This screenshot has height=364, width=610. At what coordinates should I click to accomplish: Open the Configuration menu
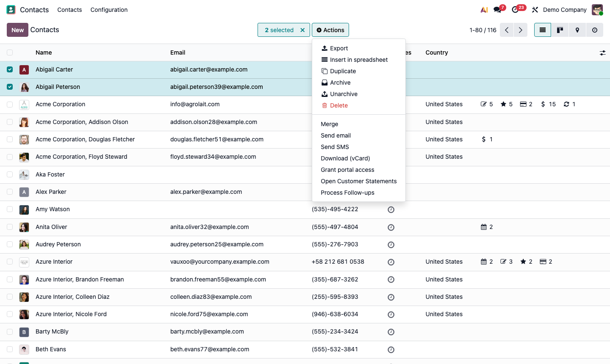tap(109, 9)
